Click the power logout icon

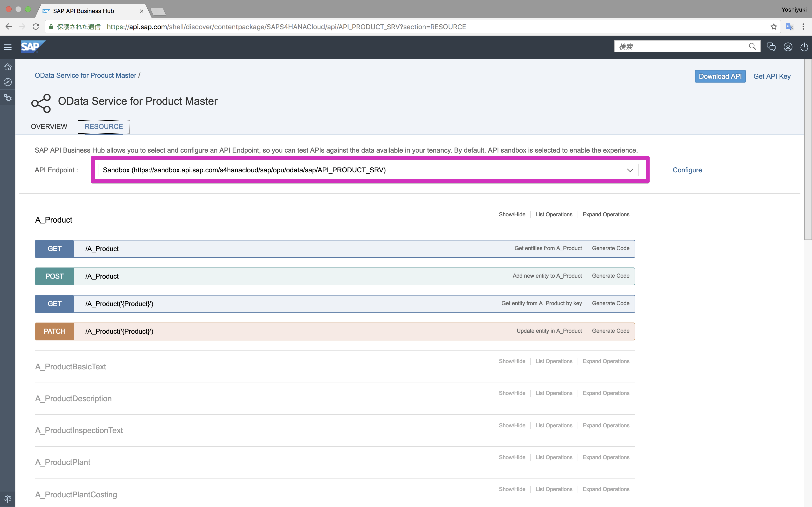coord(804,47)
